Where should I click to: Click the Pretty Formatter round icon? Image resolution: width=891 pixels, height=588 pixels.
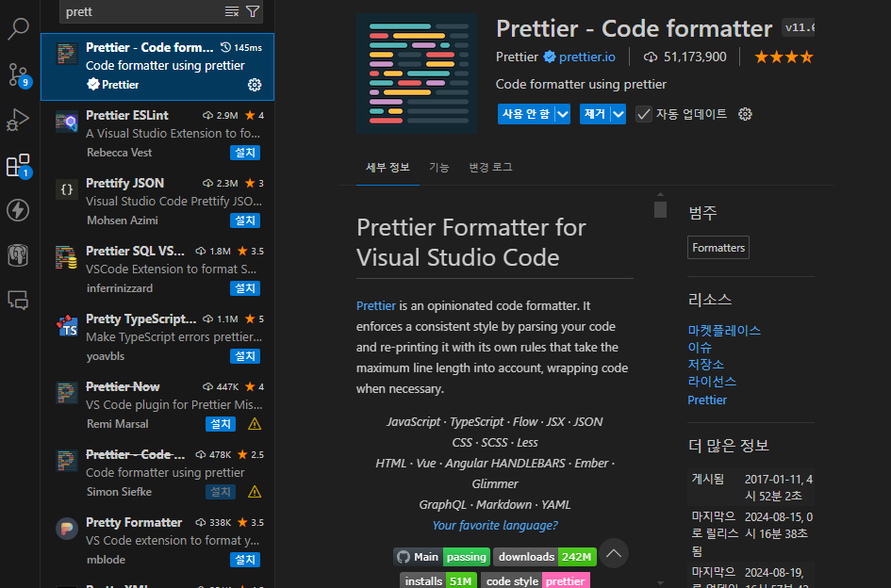67,529
